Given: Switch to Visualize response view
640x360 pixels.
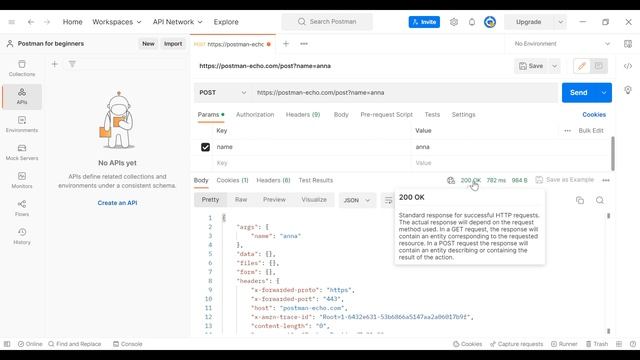Looking at the screenshot, I should pos(314,200).
